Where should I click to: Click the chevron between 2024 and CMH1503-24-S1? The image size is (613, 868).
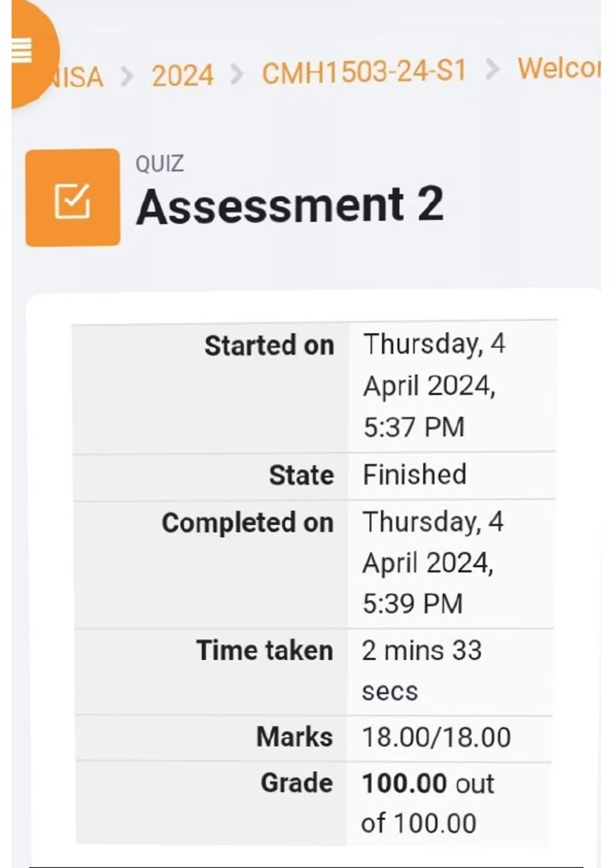tap(237, 75)
